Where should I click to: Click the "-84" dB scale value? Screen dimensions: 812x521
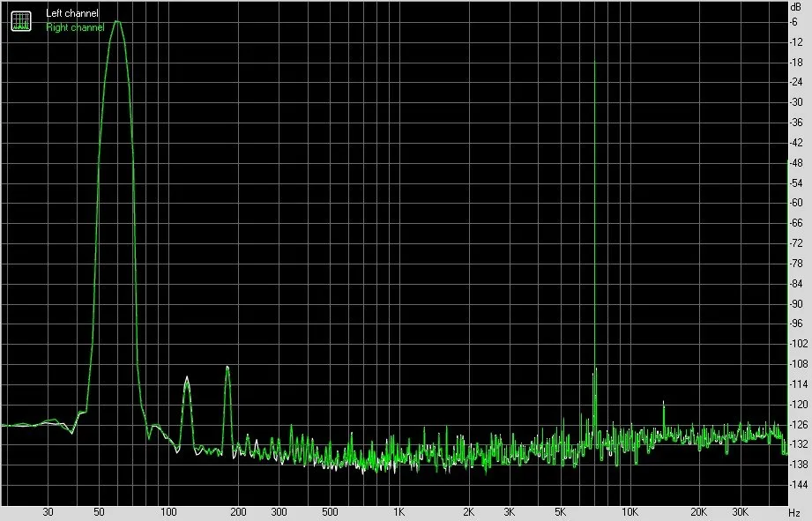pos(796,283)
